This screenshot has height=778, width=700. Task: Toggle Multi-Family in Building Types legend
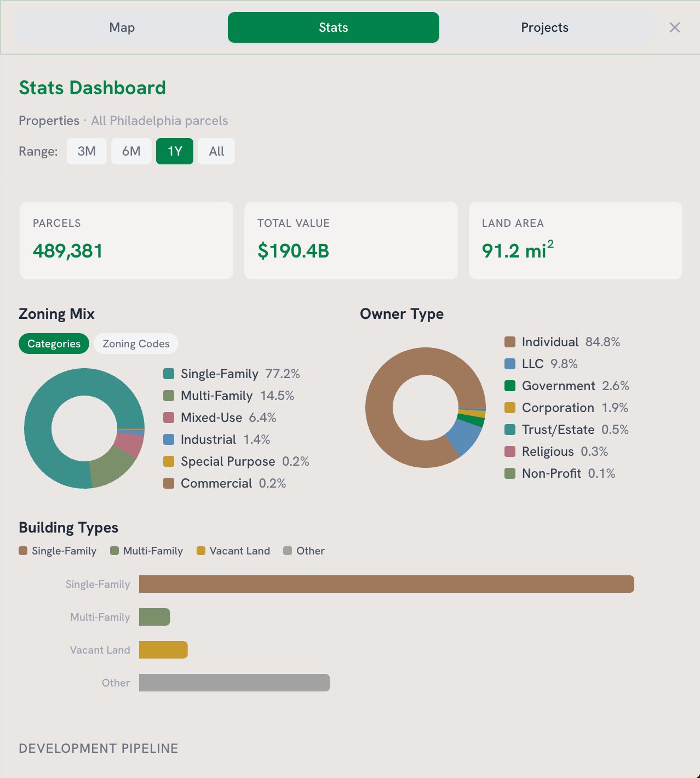(146, 551)
